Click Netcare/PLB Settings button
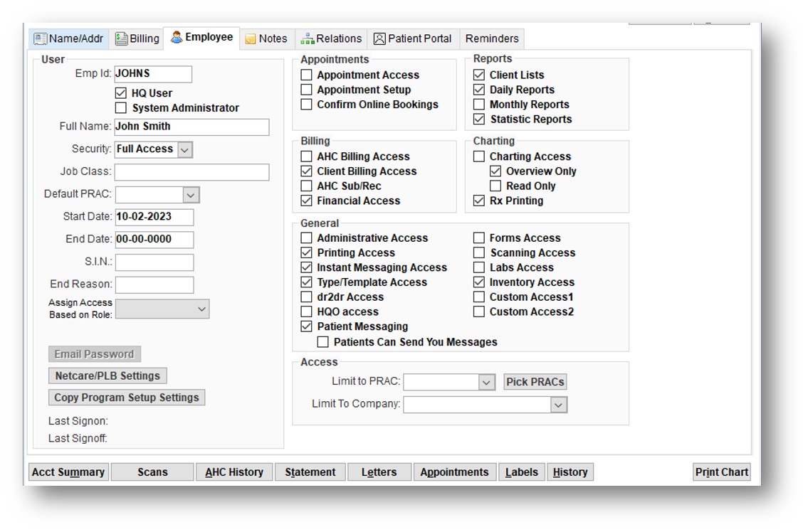This screenshot has height=532, width=808. tap(107, 376)
